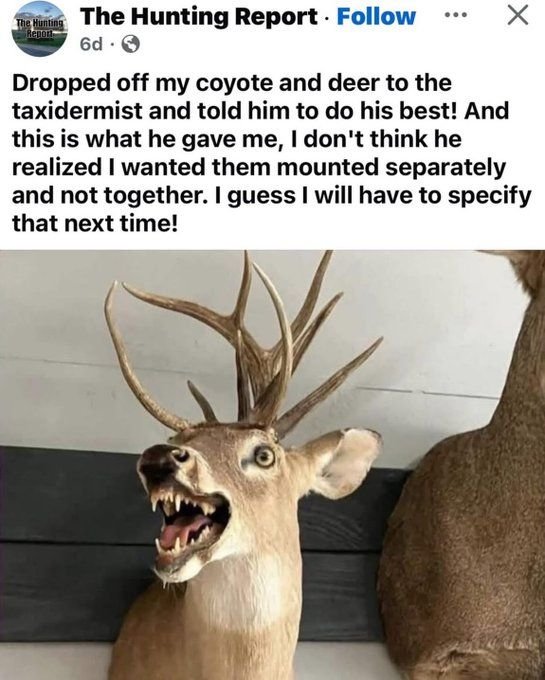Click the globe public audience icon
This screenshot has width=545, height=680.
click(131, 44)
